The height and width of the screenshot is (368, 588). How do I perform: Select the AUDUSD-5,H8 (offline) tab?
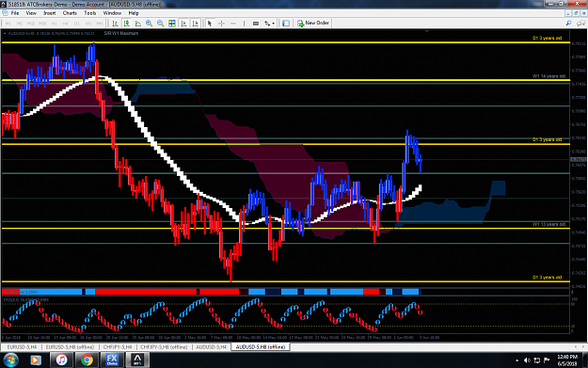coord(261,347)
